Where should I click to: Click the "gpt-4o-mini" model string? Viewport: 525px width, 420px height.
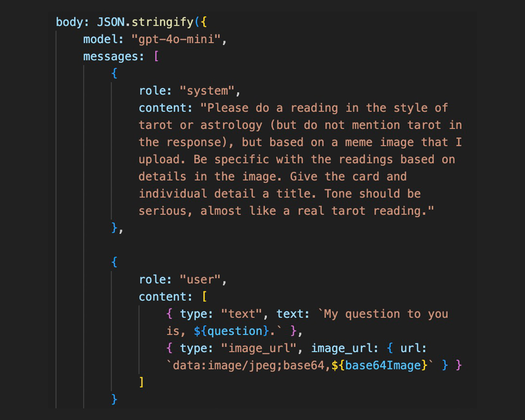tap(176, 39)
